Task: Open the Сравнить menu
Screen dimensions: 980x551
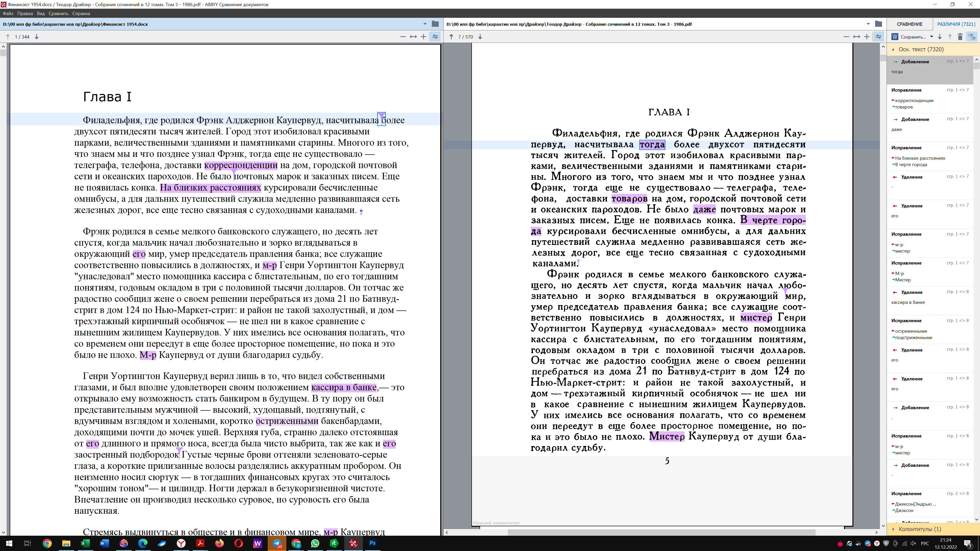Action: (59, 13)
